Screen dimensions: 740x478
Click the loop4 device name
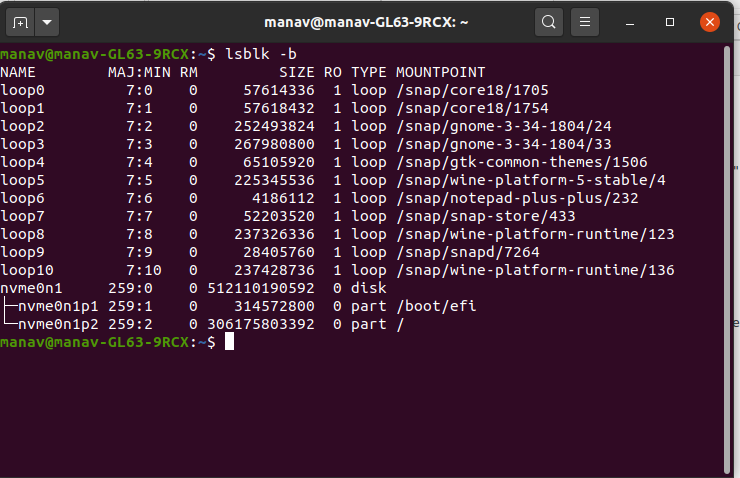[22, 162]
